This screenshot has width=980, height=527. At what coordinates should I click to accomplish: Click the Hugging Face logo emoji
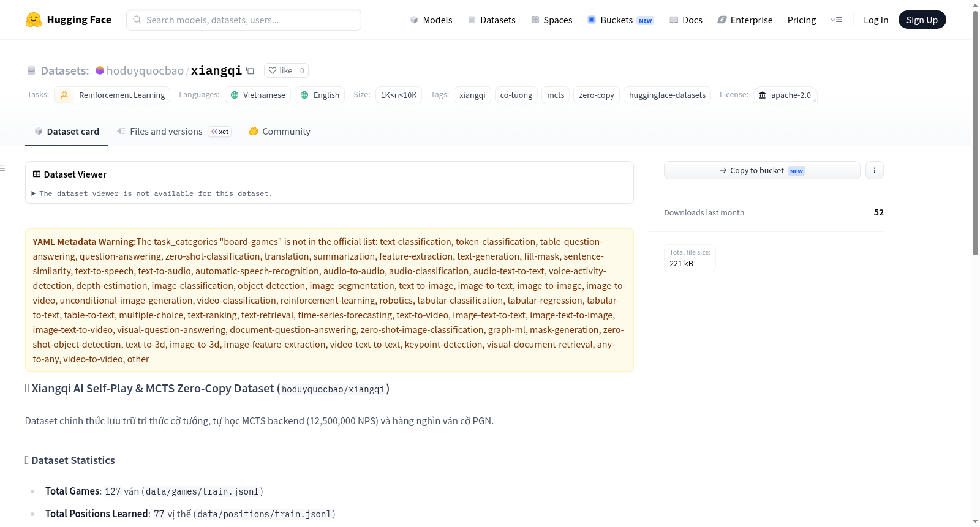[x=34, y=20]
